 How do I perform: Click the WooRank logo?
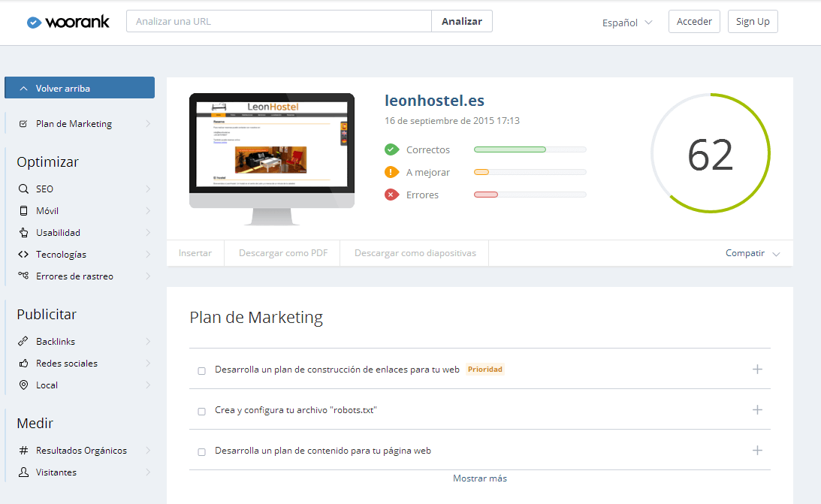coord(68,22)
